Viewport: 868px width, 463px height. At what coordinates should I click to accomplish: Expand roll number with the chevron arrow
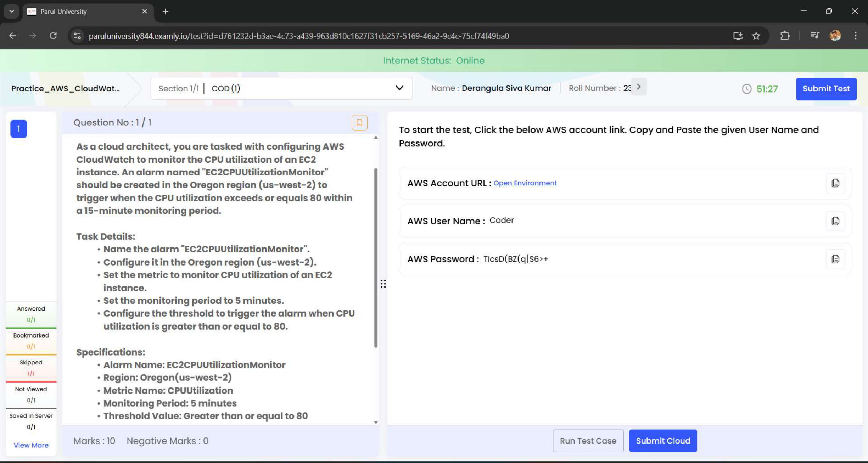(639, 87)
